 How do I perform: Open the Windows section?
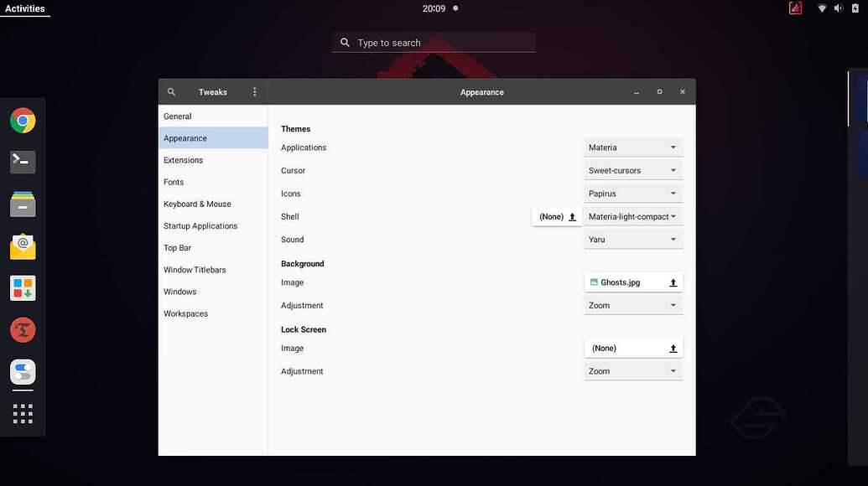pos(213,292)
